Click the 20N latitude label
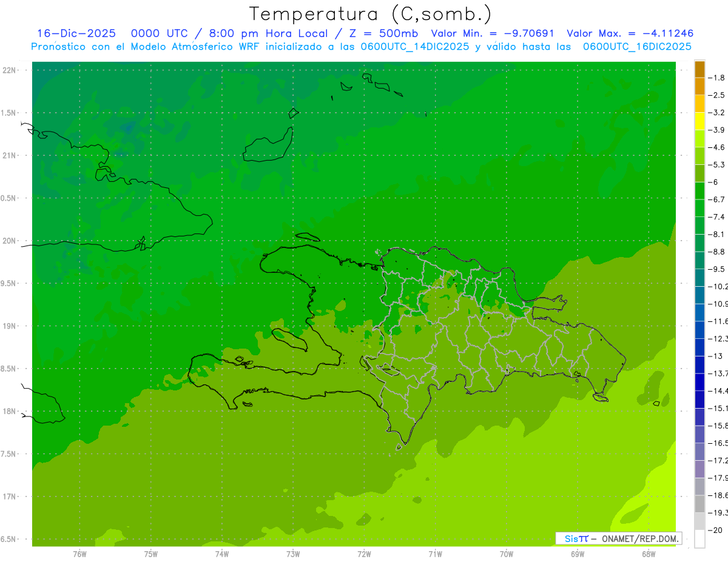Screen dimensions: 728x562 (10, 241)
